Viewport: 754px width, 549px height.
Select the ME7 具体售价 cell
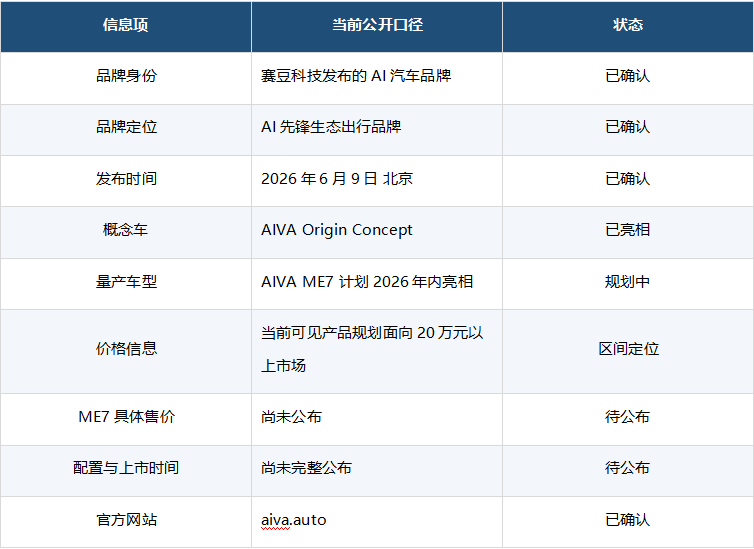coord(126,419)
